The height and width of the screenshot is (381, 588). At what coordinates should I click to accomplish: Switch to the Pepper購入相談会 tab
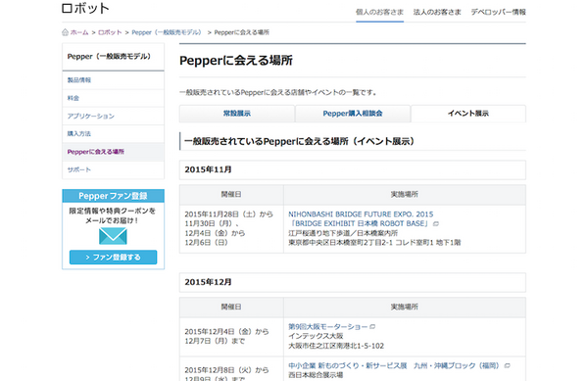click(x=353, y=114)
